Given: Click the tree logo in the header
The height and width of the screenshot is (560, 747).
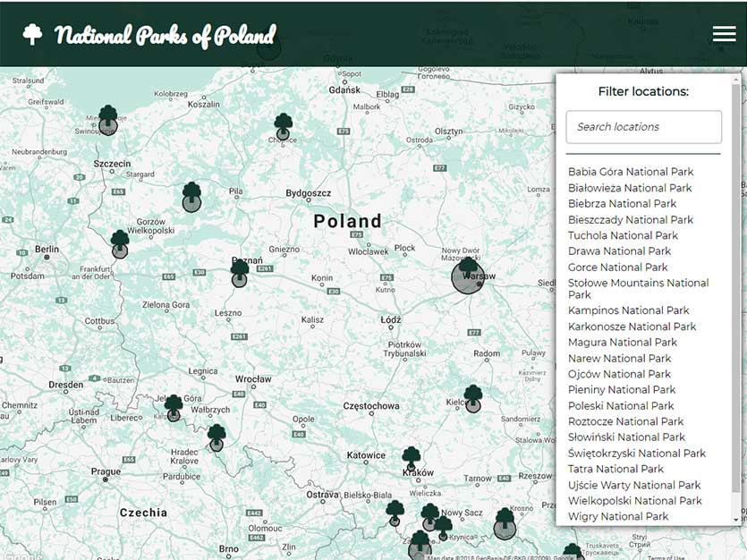Looking at the screenshot, I should point(32,33).
